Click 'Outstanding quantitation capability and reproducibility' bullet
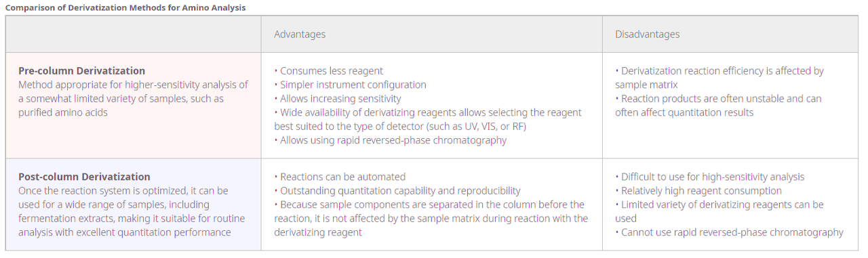868x258 pixels. click(x=397, y=191)
